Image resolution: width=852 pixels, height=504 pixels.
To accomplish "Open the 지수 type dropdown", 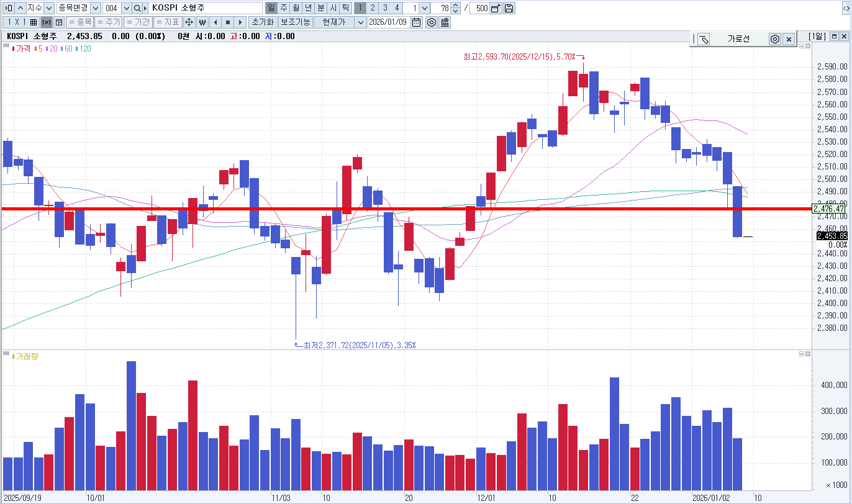I will 48,8.
